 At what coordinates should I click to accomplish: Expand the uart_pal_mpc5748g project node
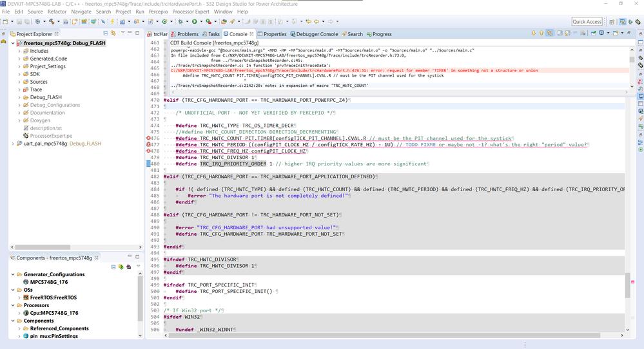coord(13,144)
